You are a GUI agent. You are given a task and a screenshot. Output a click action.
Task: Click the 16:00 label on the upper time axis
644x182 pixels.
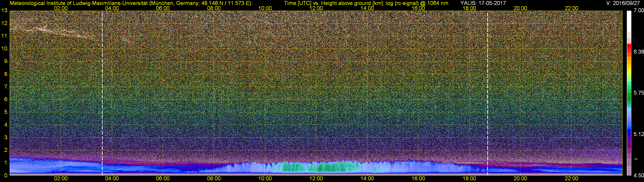click(x=418, y=8)
